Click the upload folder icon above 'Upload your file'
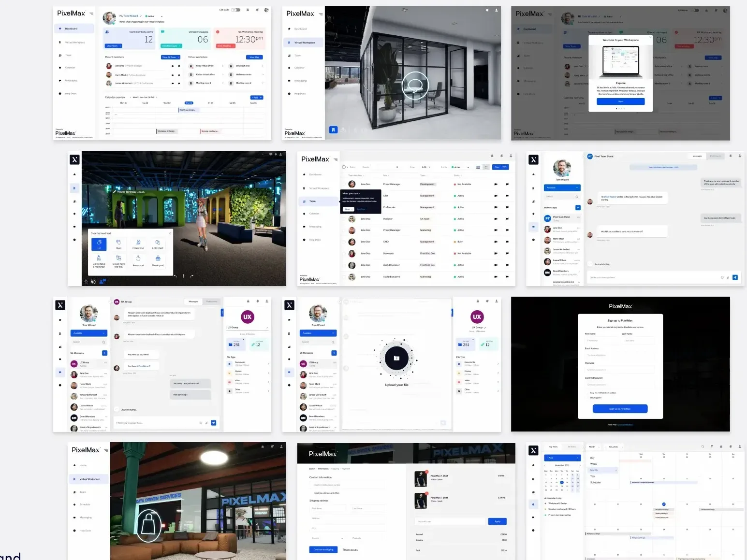747x560 pixels. (x=396, y=358)
